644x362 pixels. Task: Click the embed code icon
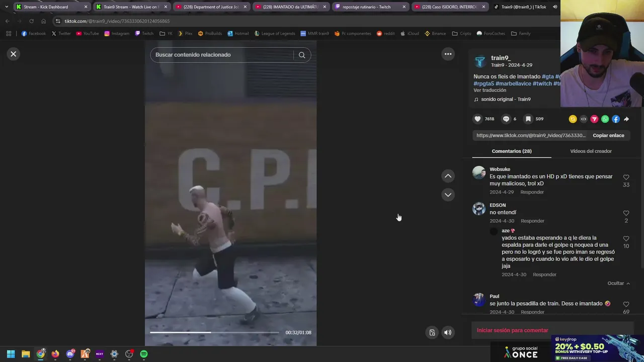click(x=584, y=119)
